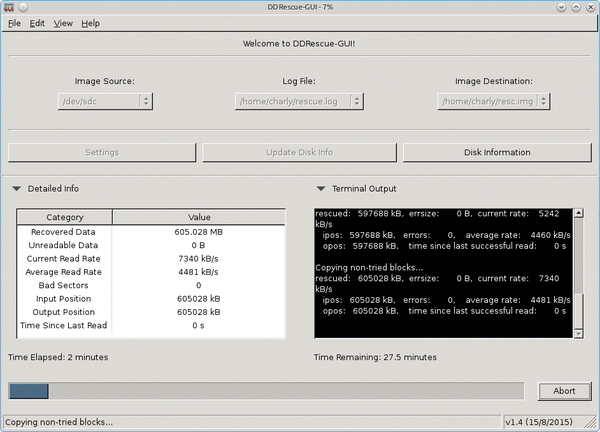Viewport: 600px width, 432px height.
Task: Select the Average Read Rate label
Action: [63, 272]
